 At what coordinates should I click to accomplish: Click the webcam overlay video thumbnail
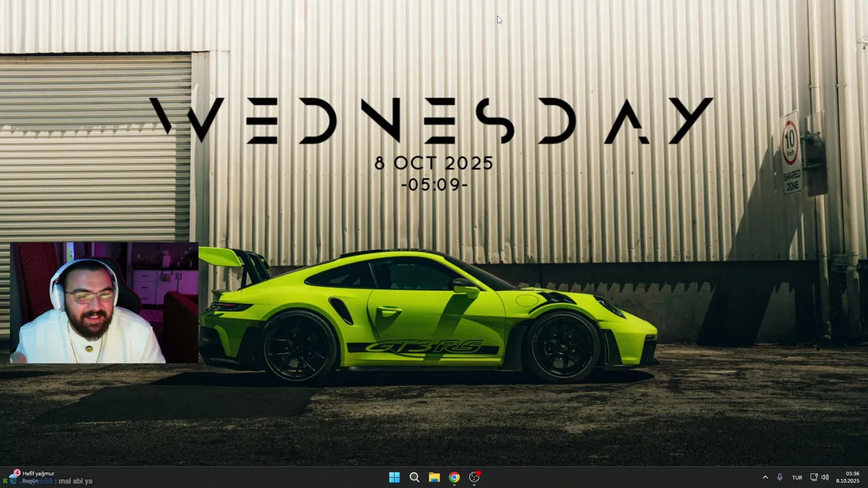(104, 303)
